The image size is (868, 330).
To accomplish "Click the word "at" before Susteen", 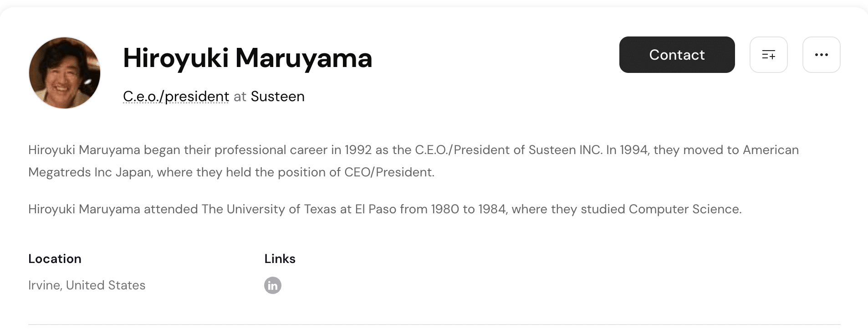I will (240, 96).
